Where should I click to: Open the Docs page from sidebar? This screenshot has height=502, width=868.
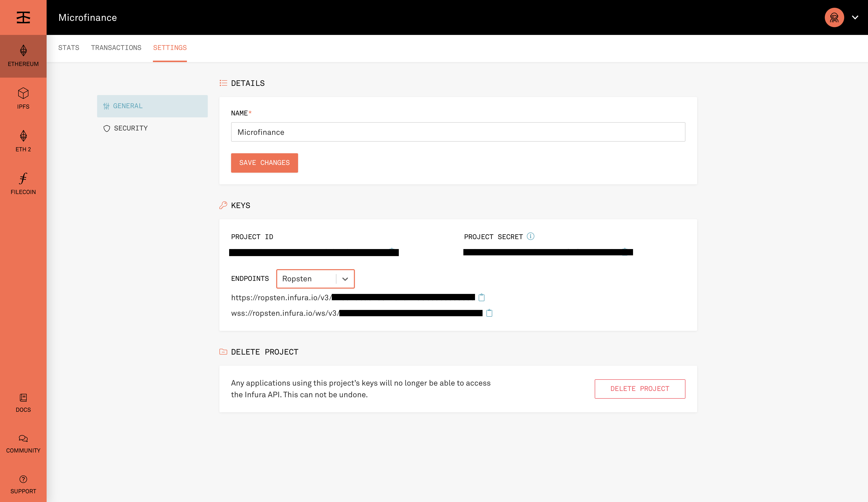23,403
